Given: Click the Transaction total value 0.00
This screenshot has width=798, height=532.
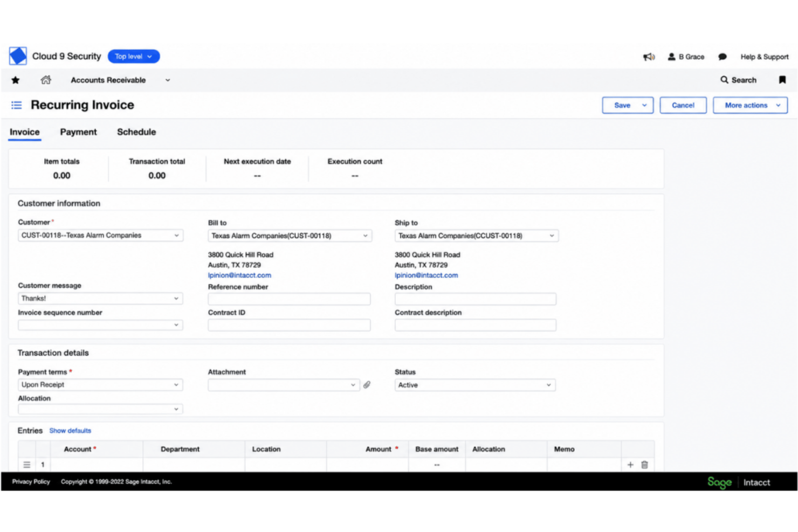Looking at the screenshot, I should point(157,176).
